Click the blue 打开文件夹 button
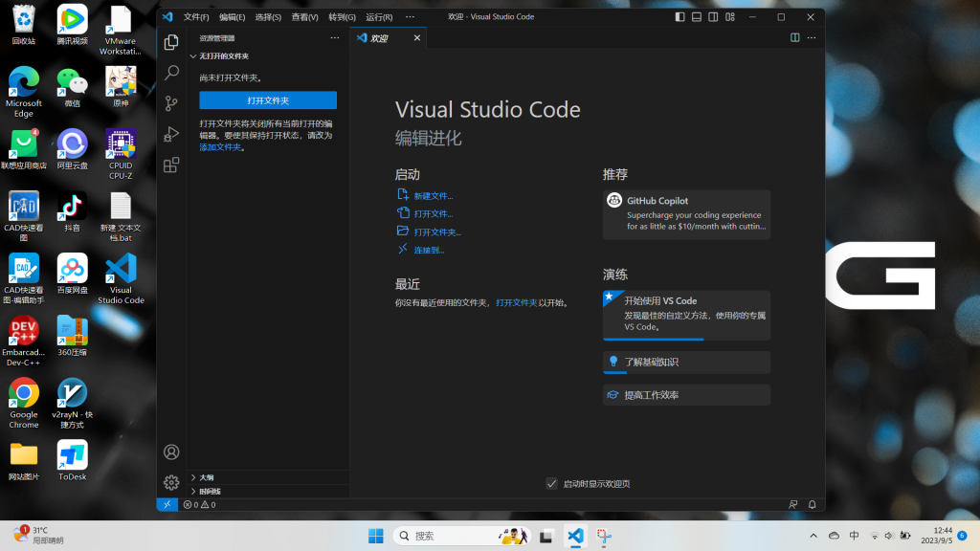 pos(268,99)
